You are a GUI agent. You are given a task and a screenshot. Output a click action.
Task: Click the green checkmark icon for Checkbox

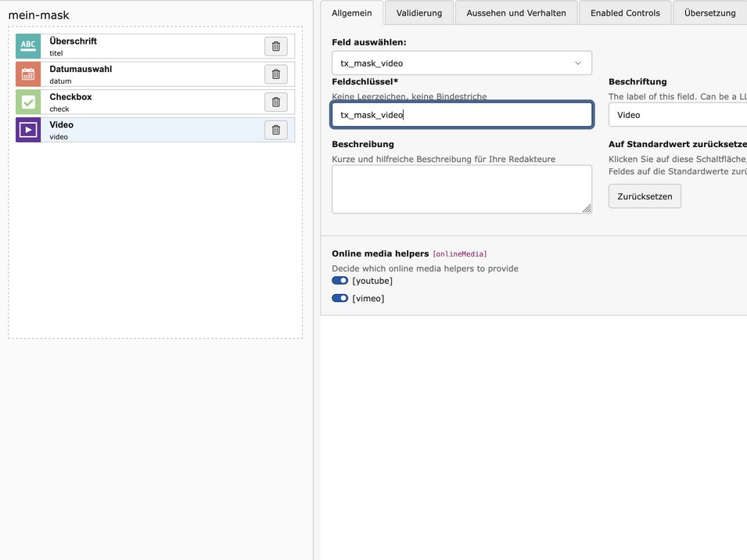coord(28,102)
